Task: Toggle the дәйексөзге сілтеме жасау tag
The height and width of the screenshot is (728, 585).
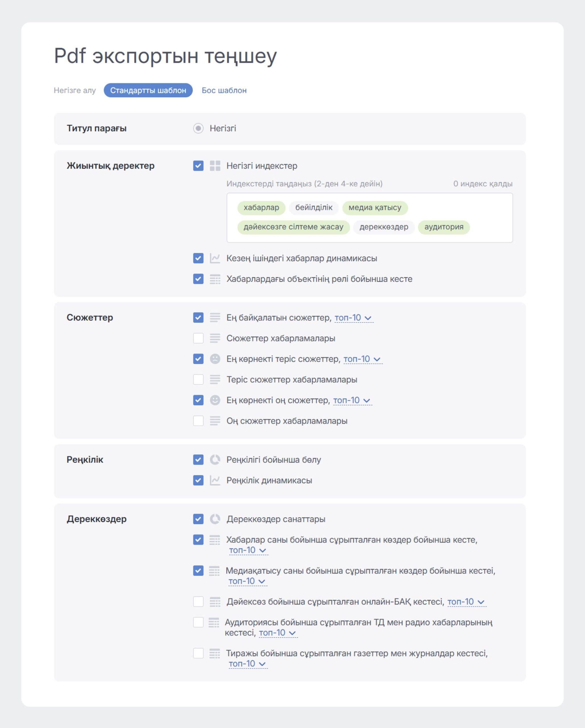Action: [x=293, y=227]
